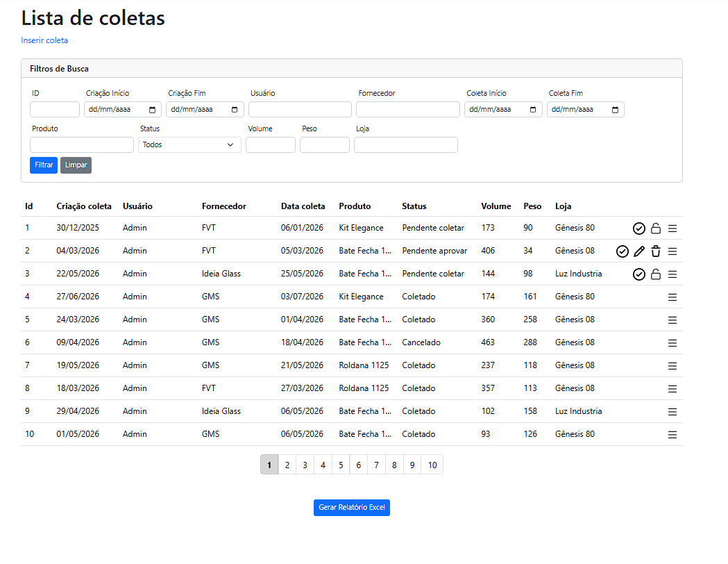
Task: Click Kit Elegance in row 4
Action: tap(361, 297)
